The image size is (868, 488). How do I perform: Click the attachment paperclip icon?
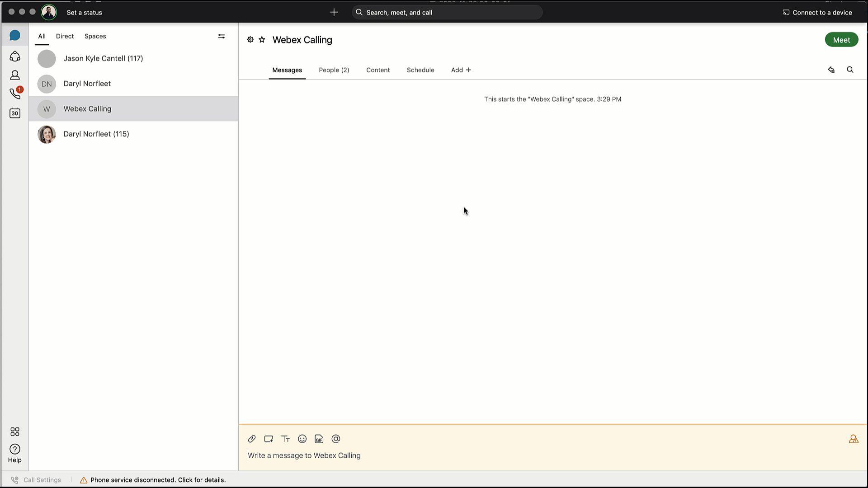coord(252,439)
